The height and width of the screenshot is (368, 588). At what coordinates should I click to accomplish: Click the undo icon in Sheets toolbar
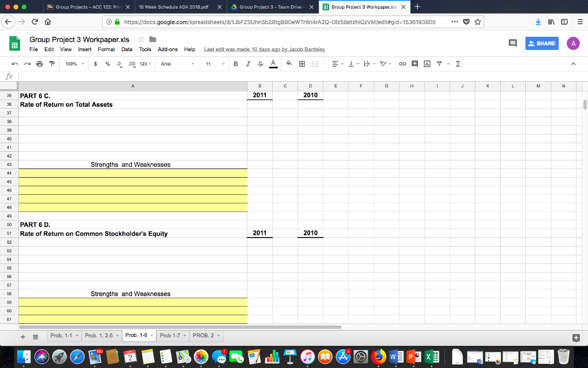[15, 64]
